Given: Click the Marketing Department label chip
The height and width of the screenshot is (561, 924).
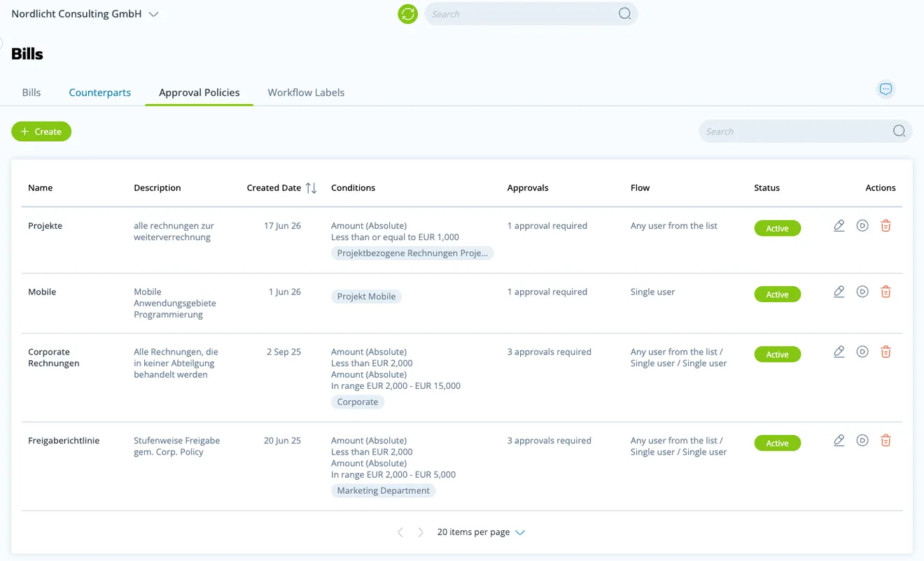Looking at the screenshot, I should [384, 491].
